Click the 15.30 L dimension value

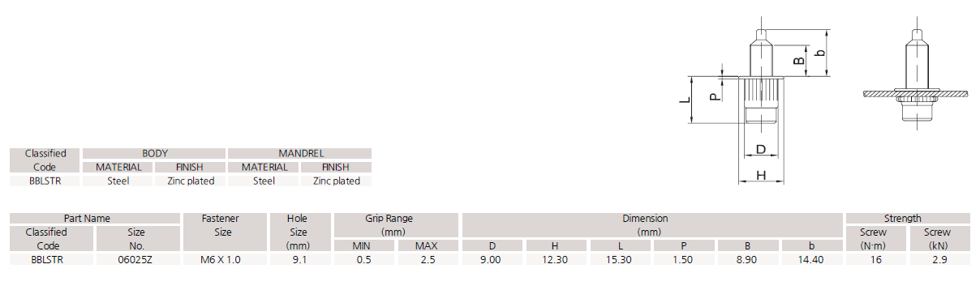[621, 260]
